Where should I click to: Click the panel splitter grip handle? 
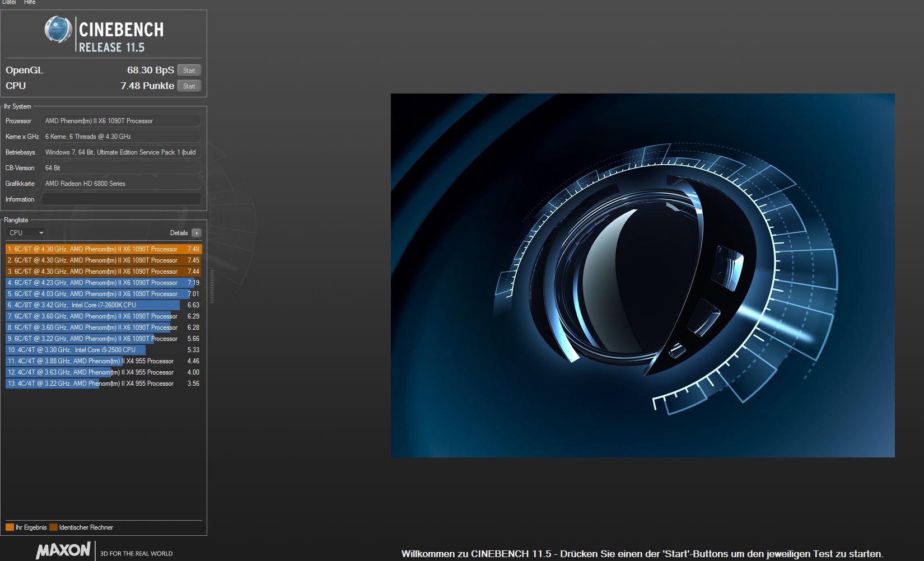point(212,286)
